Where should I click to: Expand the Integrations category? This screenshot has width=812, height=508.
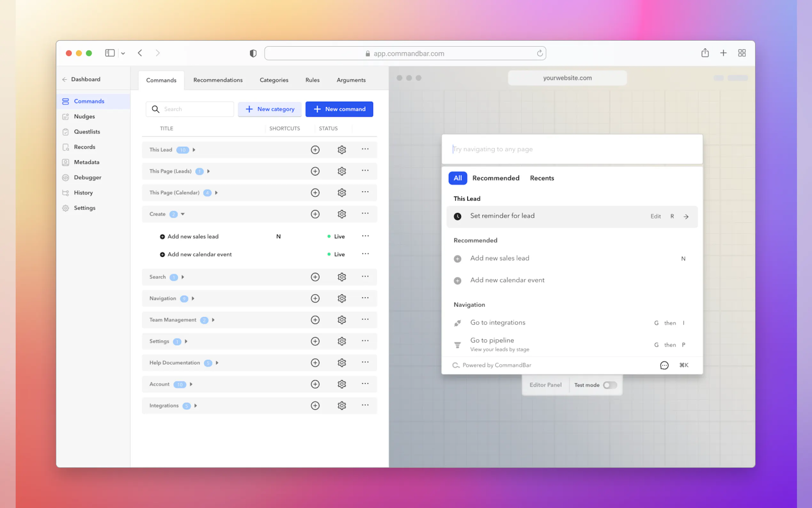[x=196, y=406]
